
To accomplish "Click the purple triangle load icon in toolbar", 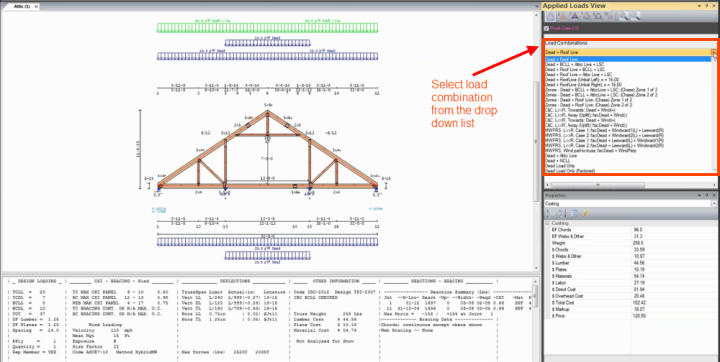I will (574, 17).
